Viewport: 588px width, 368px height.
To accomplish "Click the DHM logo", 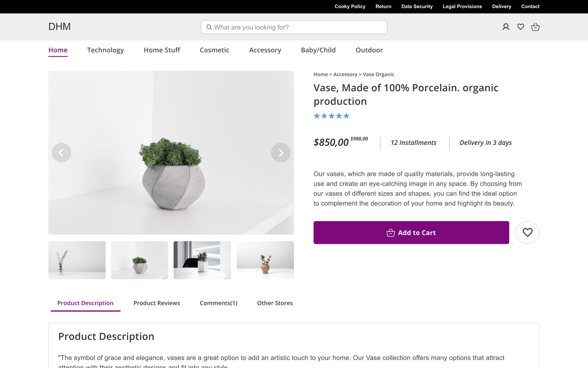I will (x=60, y=27).
